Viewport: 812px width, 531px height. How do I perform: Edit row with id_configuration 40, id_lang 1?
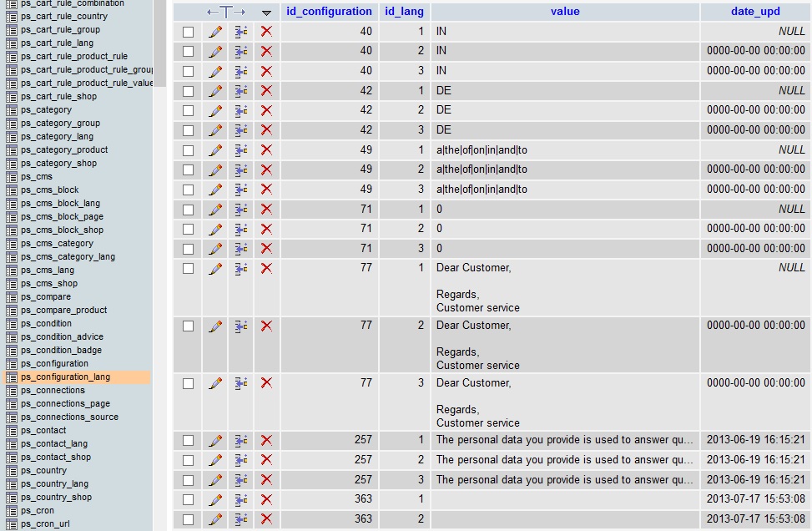point(215,32)
